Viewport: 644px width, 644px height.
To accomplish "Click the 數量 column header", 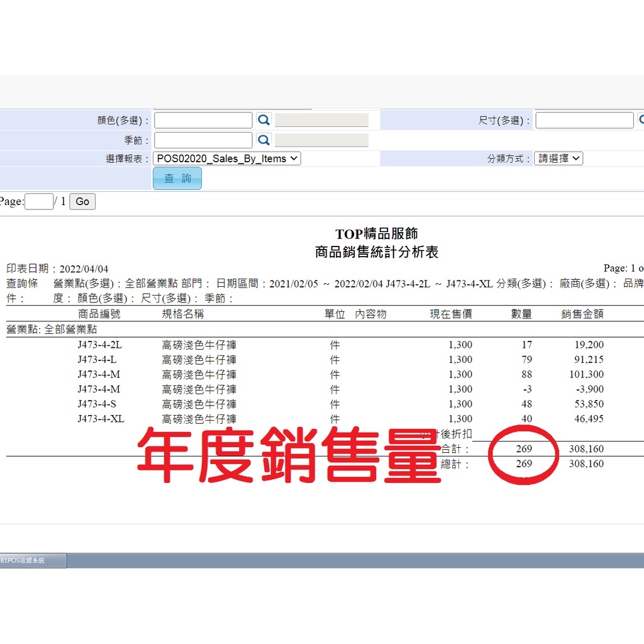I will tap(521, 314).
